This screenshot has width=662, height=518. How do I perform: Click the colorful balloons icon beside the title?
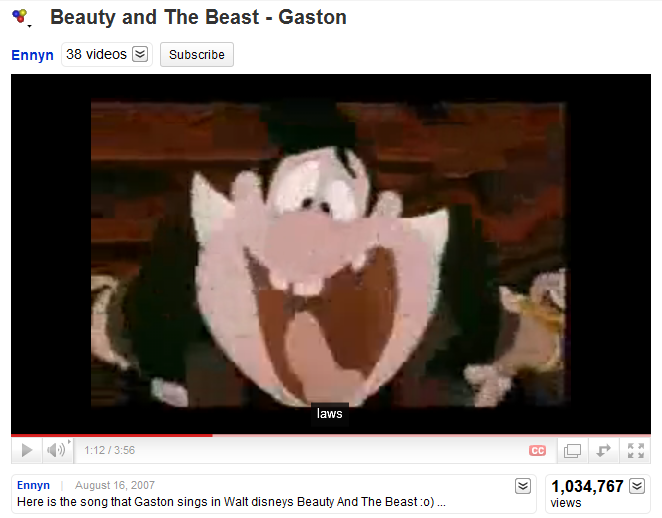[20, 17]
